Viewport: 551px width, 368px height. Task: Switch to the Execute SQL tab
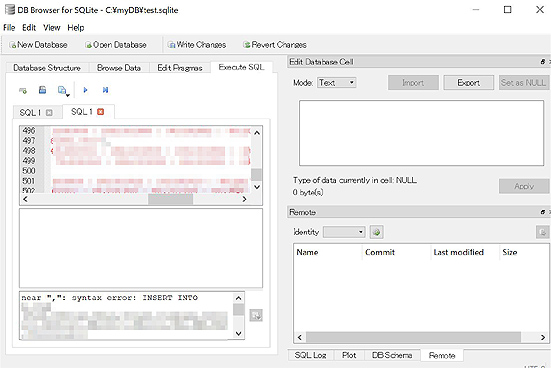pyautogui.click(x=241, y=67)
